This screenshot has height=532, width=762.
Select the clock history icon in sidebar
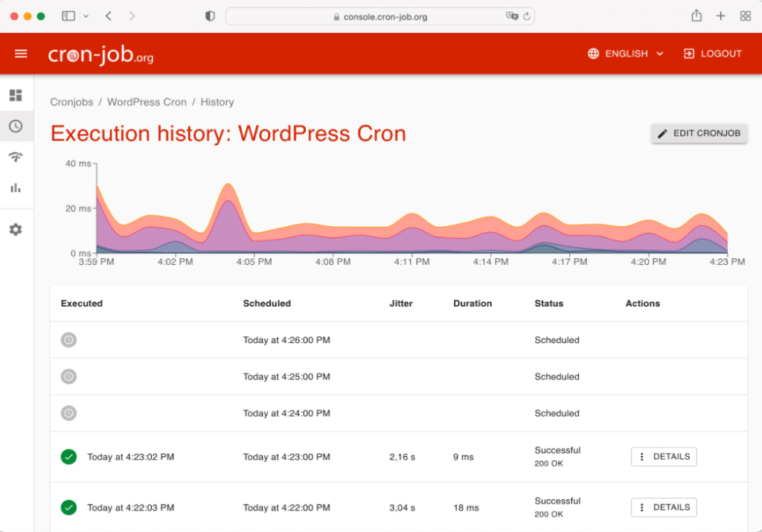coord(16,126)
